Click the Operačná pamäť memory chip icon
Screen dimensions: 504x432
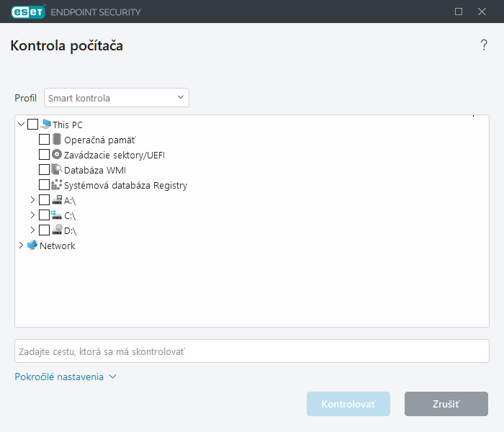point(57,140)
